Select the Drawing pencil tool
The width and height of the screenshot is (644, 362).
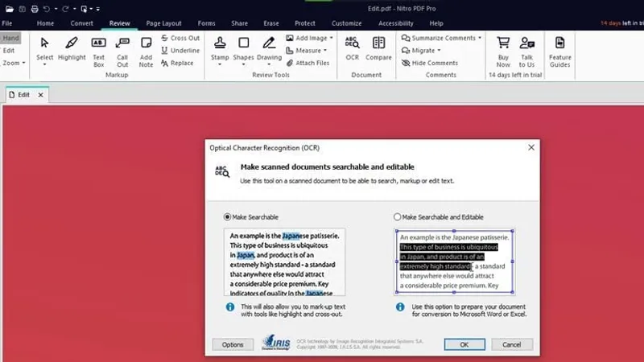click(x=269, y=50)
